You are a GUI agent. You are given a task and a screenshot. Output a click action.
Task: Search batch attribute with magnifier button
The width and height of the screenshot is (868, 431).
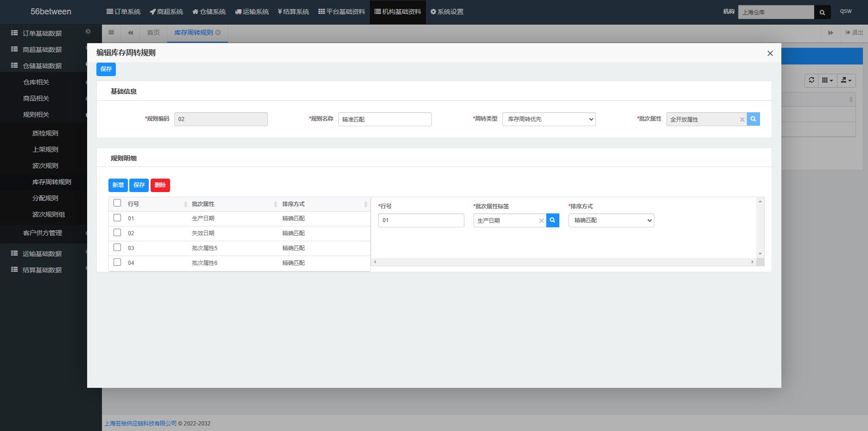pos(753,119)
